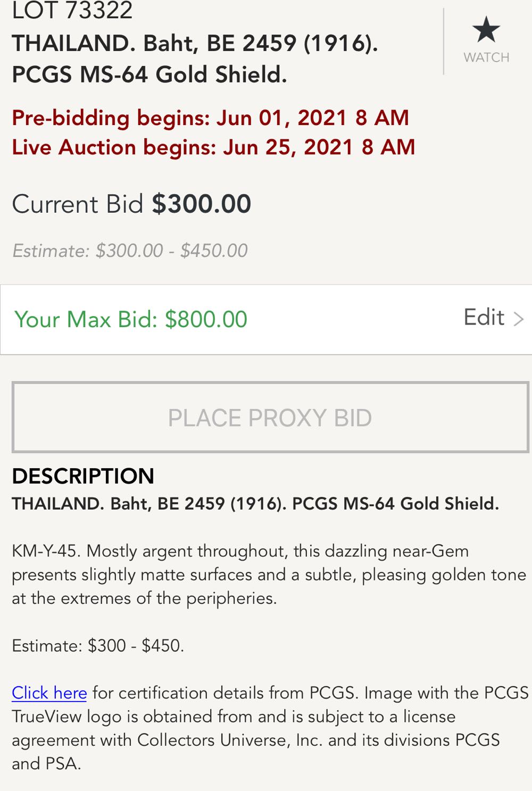Click the plain Estimate: $300 - $450 line

[x=98, y=646]
